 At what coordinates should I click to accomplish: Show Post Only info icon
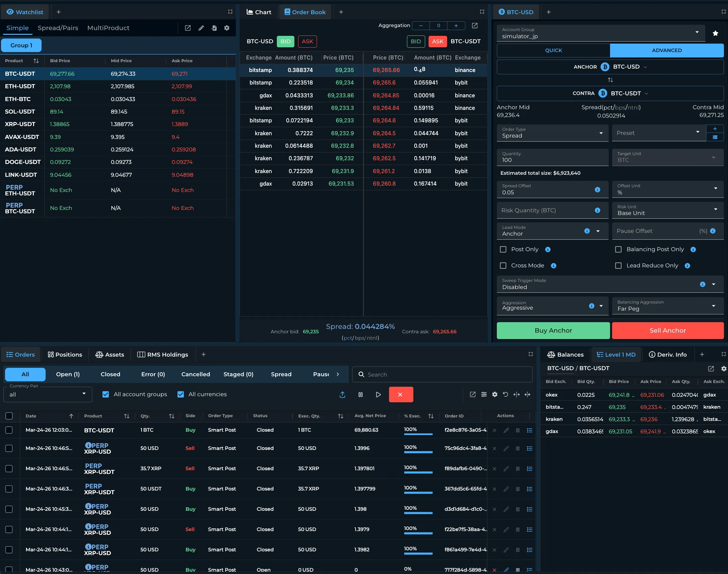(x=548, y=249)
